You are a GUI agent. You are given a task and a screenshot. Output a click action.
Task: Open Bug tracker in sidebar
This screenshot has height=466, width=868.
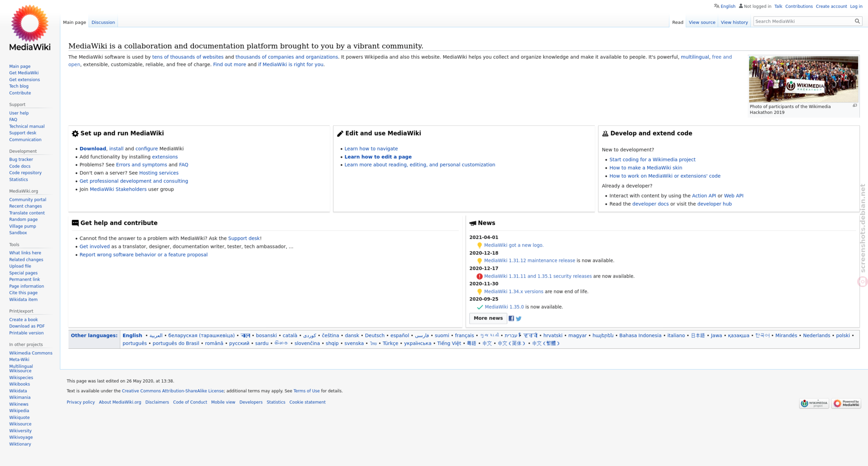[21, 159]
